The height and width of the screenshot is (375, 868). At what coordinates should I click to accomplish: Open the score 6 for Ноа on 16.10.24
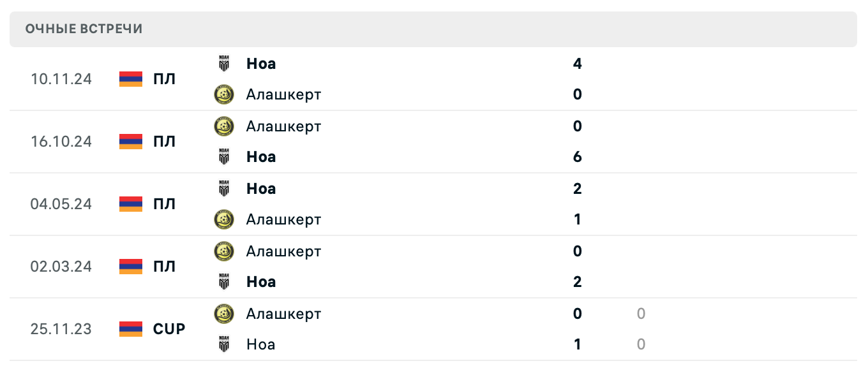tap(577, 156)
